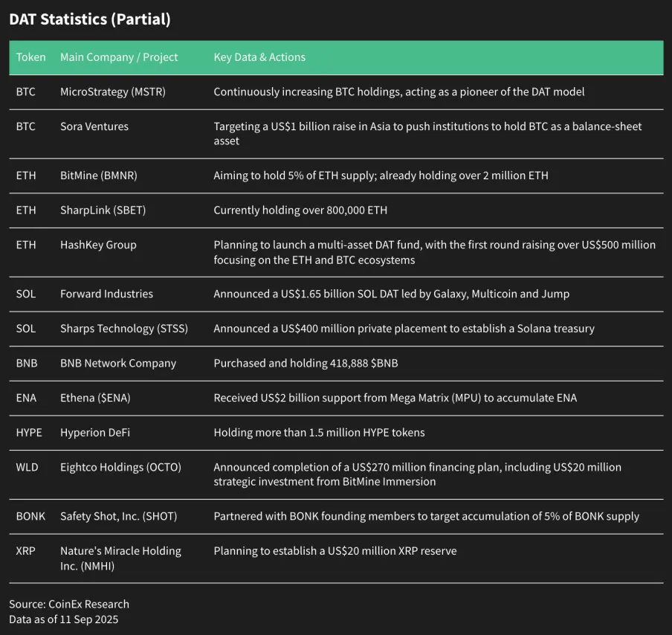The height and width of the screenshot is (635, 672).
Task: Click the BitMine (BMNR) company name
Action: (x=99, y=176)
